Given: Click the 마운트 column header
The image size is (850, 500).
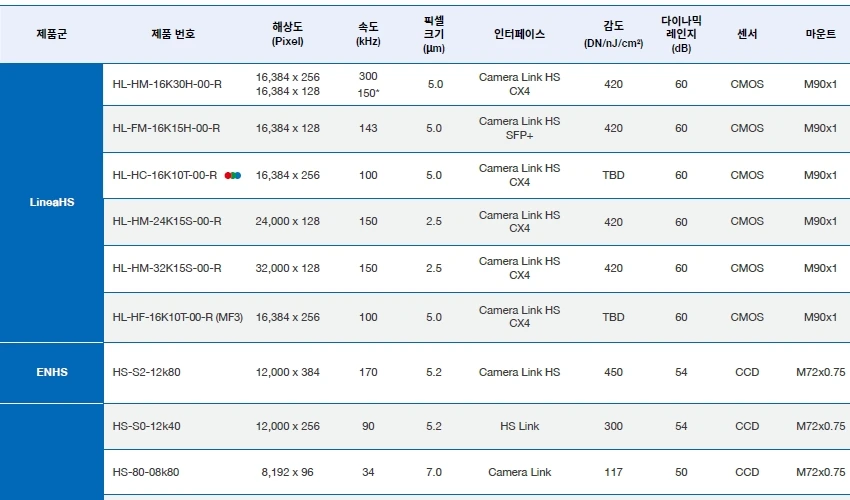Looking at the screenshot, I should 821,33.
